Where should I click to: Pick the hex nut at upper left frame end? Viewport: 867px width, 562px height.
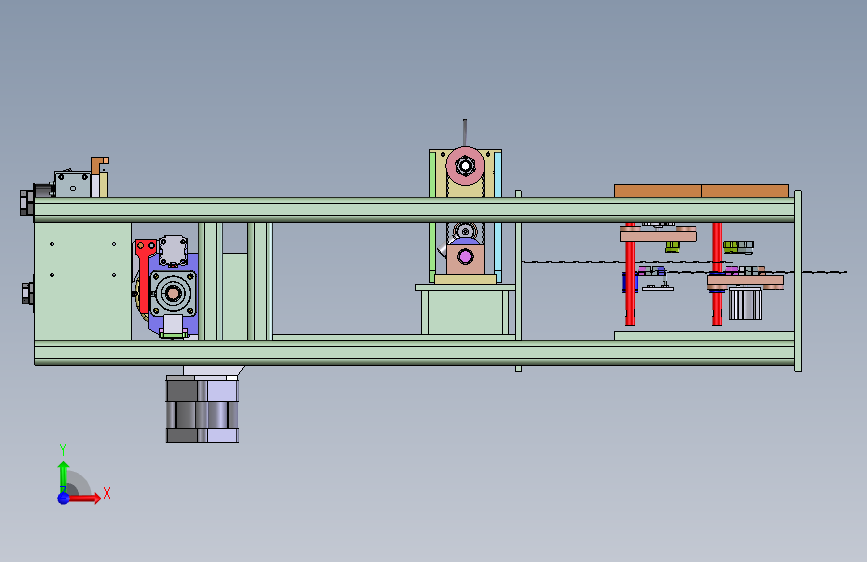(27, 202)
